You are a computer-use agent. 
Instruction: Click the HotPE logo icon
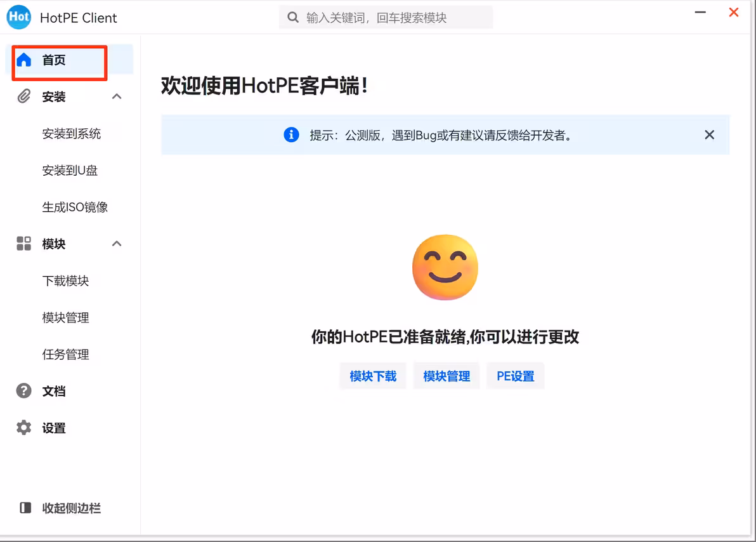click(x=19, y=17)
